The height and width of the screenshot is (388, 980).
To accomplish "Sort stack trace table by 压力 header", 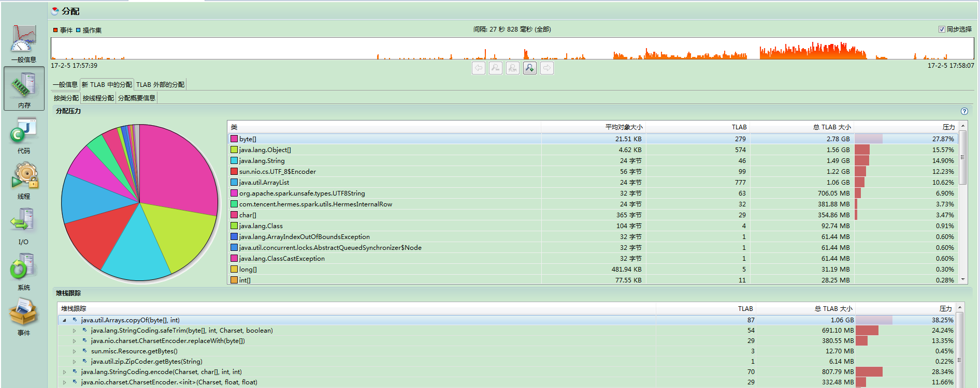I will [905, 309].
